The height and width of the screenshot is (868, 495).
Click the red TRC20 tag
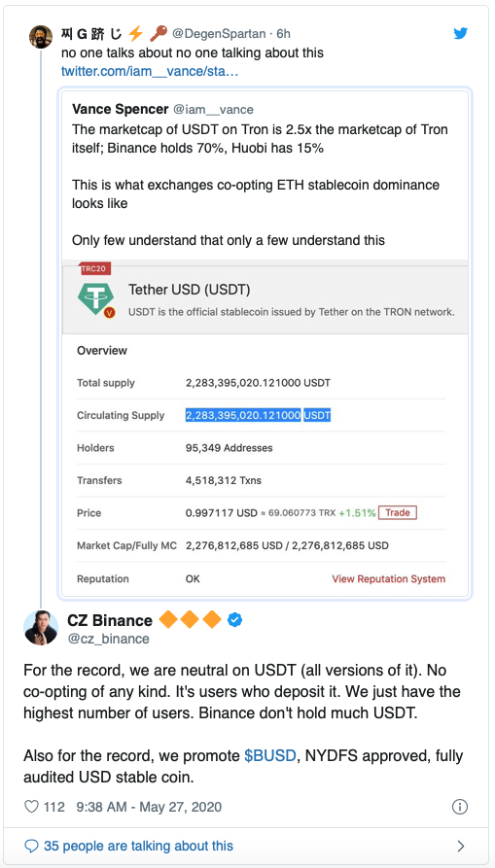click(x=95, y=268)
